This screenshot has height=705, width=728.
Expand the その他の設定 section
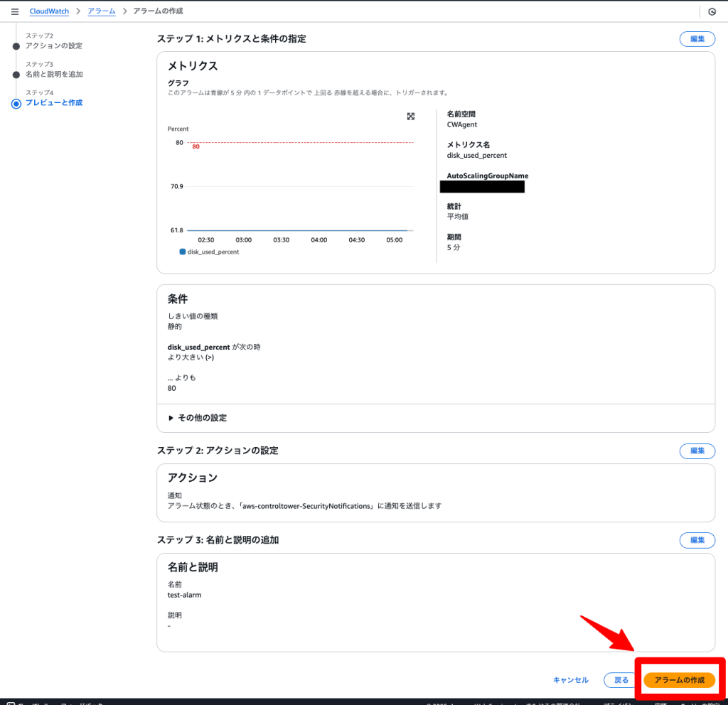click(198, 418)
